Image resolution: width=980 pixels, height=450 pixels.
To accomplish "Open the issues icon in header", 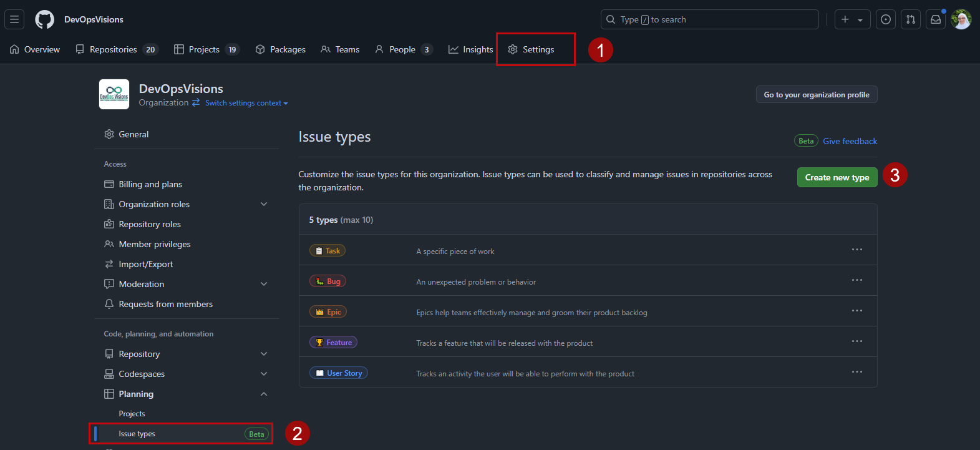I will pos(886,19).
